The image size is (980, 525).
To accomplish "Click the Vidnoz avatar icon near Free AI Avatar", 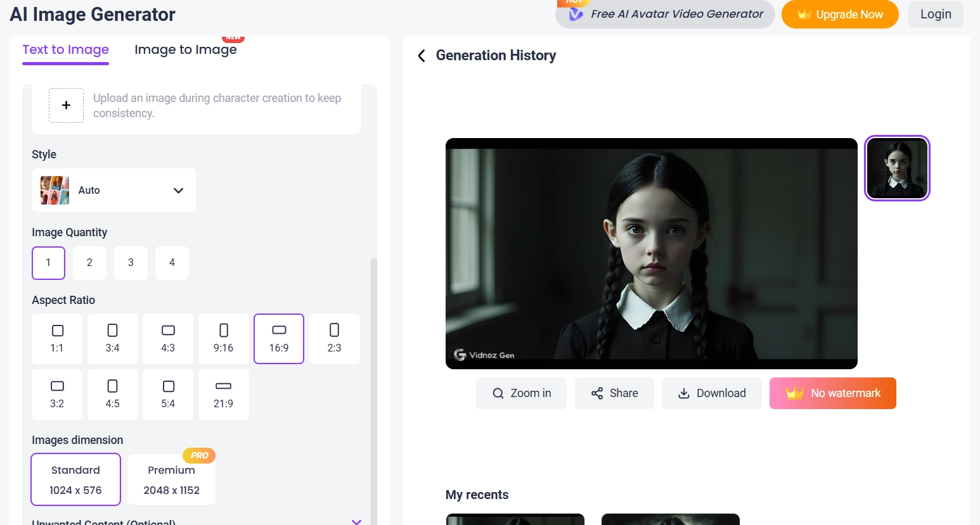I will (x=575, y=14).
